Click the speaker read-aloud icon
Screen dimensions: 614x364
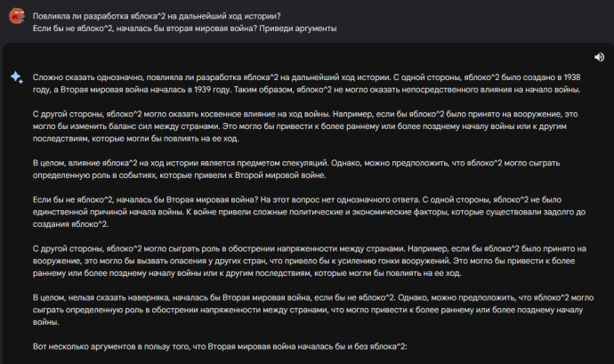[x=599, y=57]
